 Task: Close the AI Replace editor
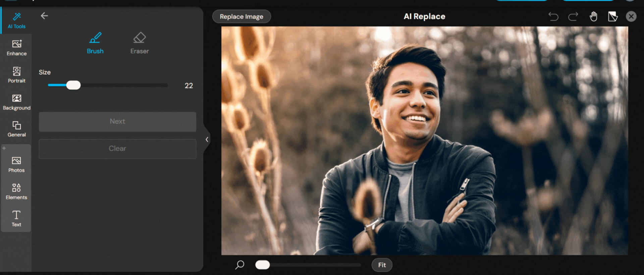(x=631, y=16)
